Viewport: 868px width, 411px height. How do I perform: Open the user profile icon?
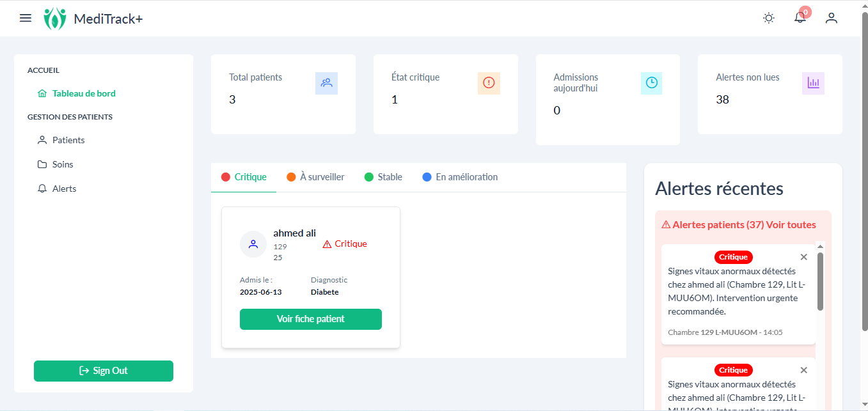click(832, 18)
